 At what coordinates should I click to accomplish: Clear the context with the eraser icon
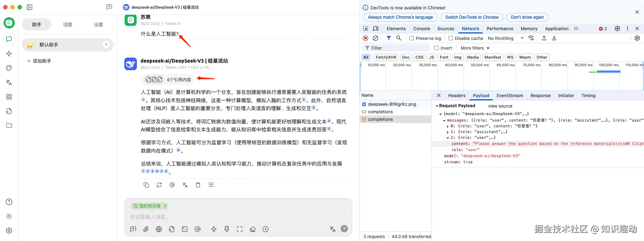[x=253, y=229]
